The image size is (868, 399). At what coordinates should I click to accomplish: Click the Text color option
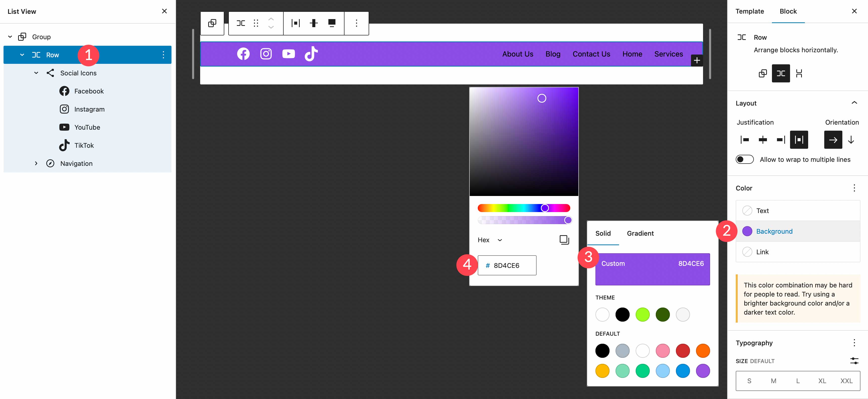point(762,210)
